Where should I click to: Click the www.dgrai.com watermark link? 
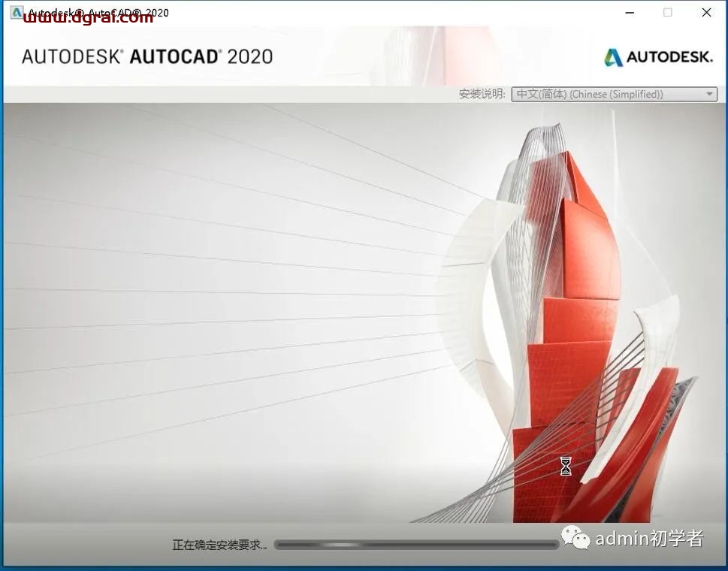coord(89,18)
